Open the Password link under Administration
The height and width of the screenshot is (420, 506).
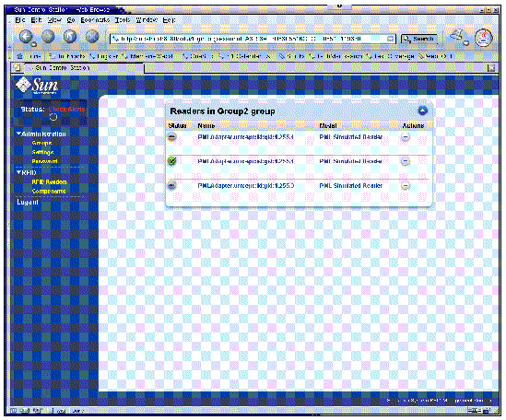pyautogui.click(x=44, y=161)
